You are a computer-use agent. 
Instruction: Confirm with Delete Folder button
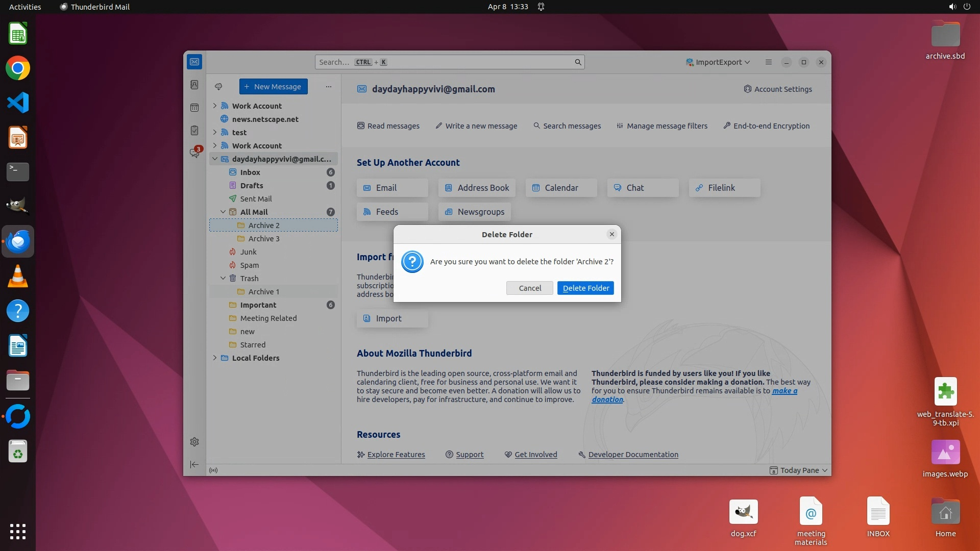tap(585, 288)
